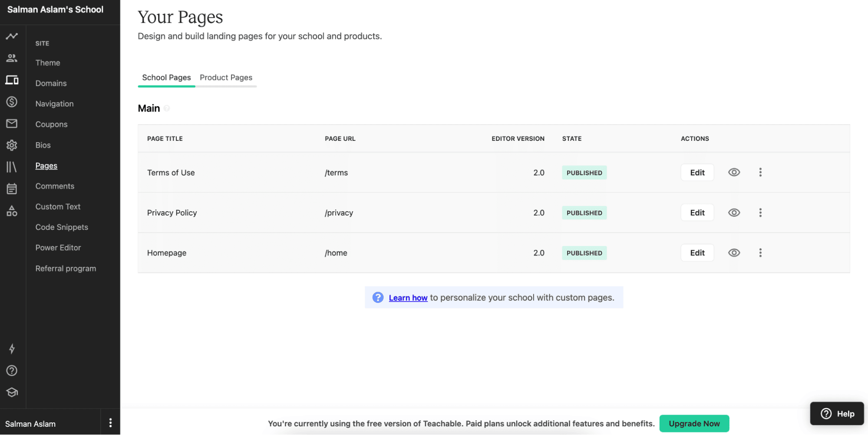Viewport: 868px width, 435px height.
Task: Click the EDITOR VERSION column header
Action: tap(518, 139)
